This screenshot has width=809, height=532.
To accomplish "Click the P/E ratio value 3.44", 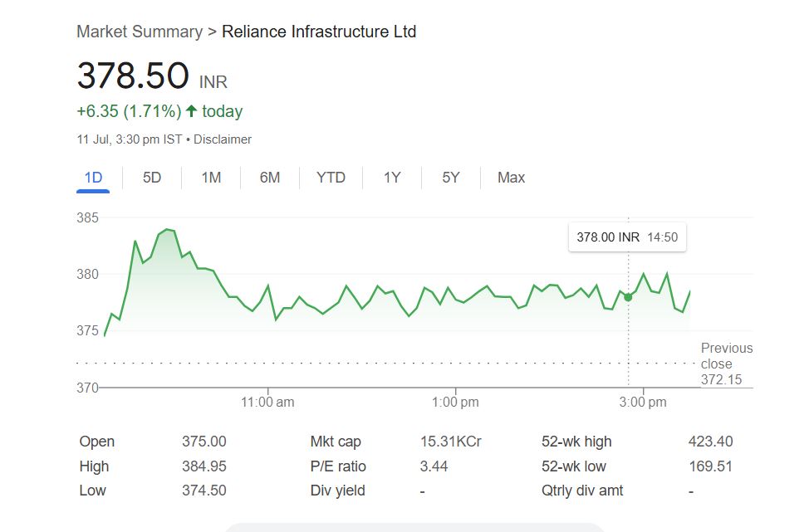I will coord(434,466).
